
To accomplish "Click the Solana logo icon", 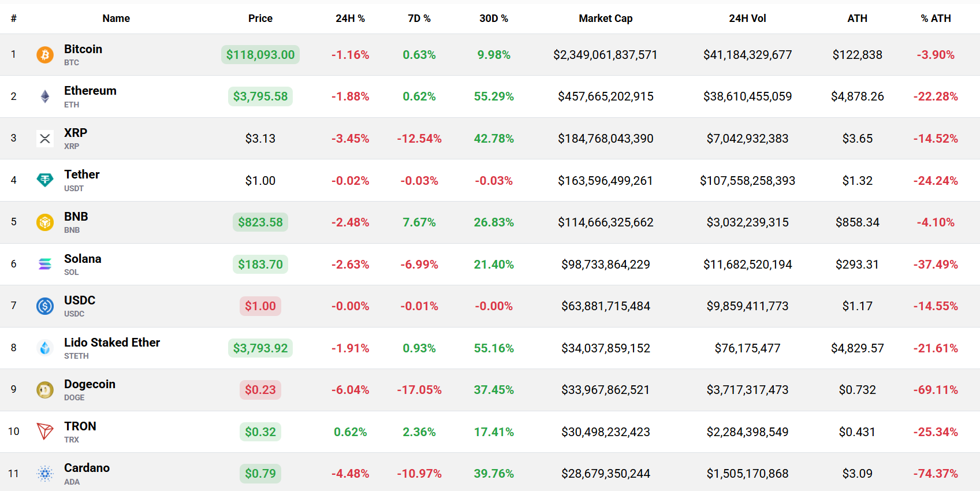I will point(45,264).
